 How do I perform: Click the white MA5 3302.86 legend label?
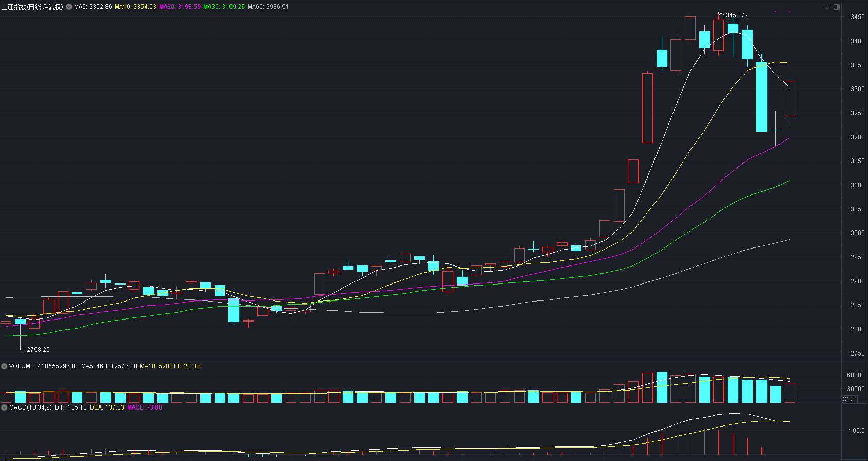93,7
